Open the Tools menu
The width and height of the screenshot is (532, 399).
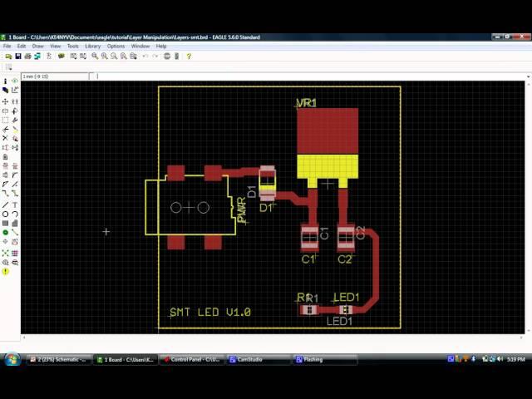[x=72, y=47]
